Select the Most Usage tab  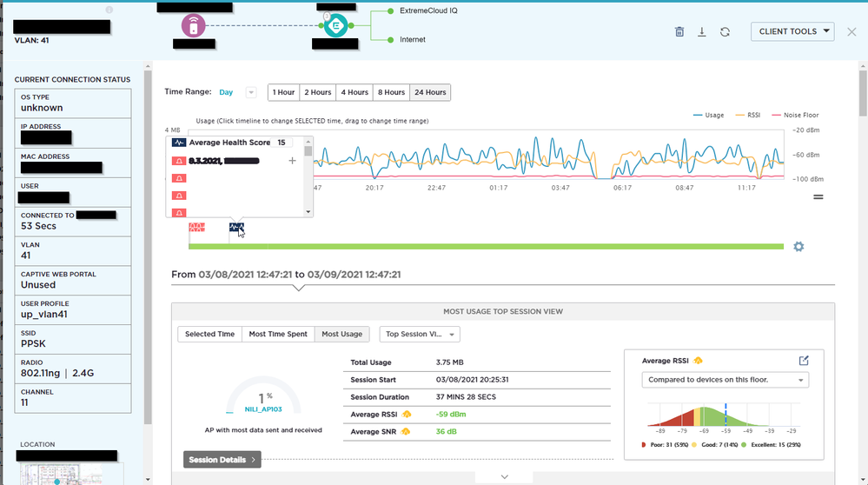click(342, 335)
